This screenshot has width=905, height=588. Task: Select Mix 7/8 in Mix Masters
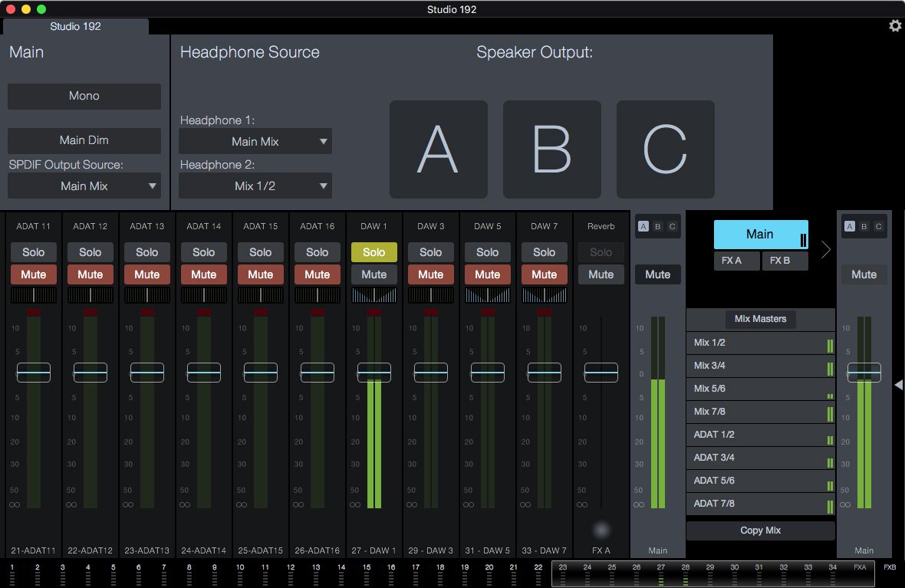[x=761, y=412]
